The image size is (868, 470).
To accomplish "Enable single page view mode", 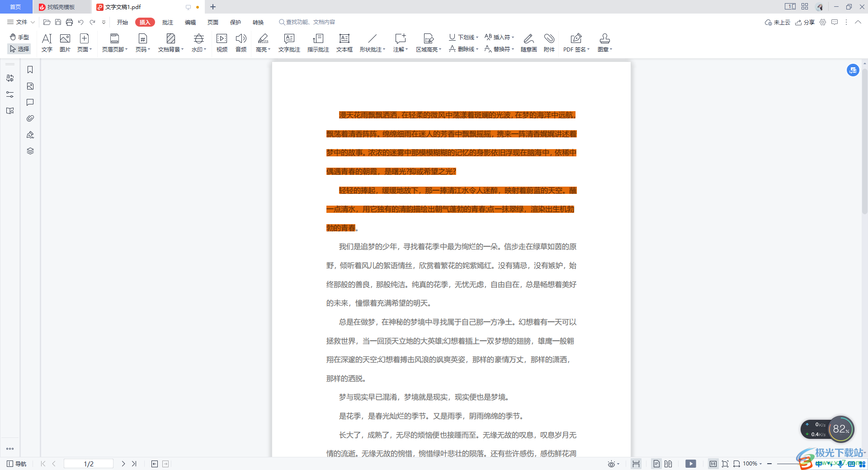I will tap(657, 464).
